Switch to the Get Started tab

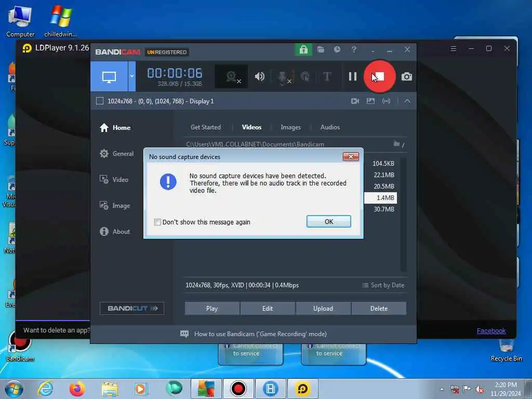pos(206,127)
